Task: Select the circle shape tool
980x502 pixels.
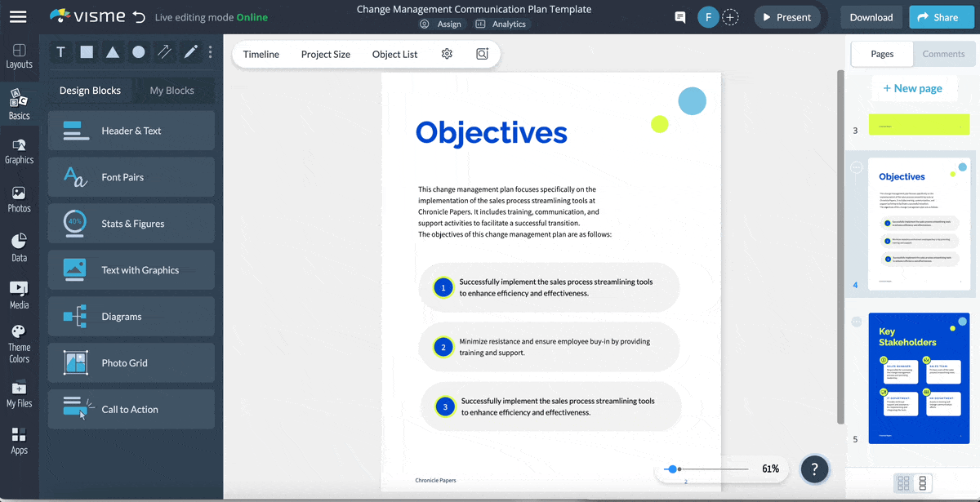Action: coord(139,51)
